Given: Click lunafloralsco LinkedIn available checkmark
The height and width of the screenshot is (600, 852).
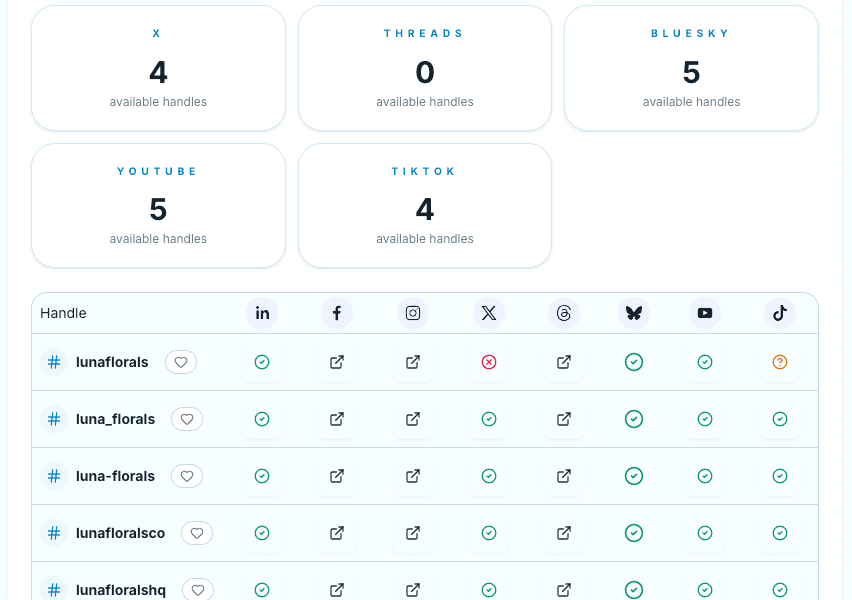Looking at the screenshot, I should 262,533.
